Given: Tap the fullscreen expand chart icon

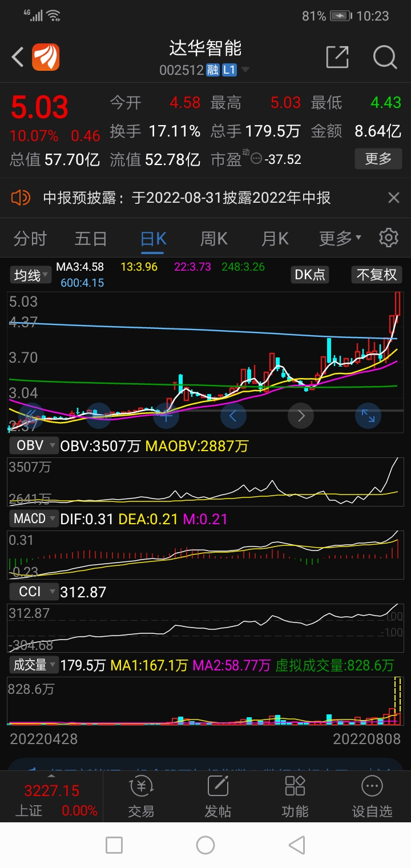Looking at the screenshot, I should (368, 416).
